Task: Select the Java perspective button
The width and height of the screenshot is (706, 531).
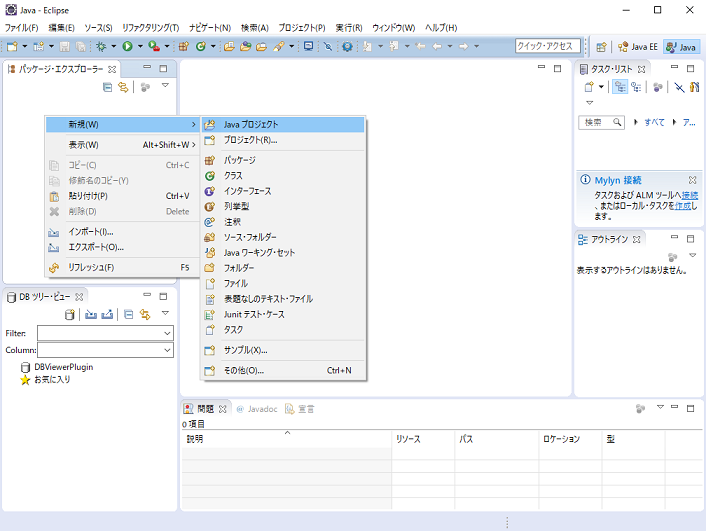Action: pyautogui.click(x=680, y=47)
